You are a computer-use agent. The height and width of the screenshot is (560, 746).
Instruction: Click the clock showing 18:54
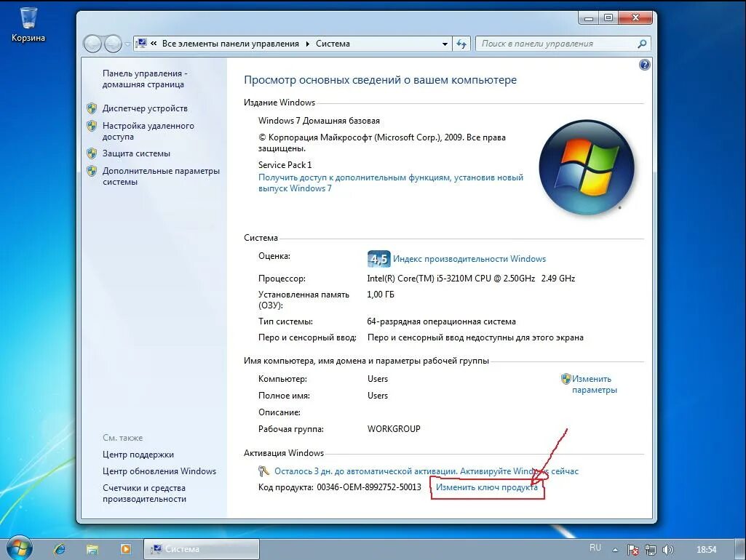[706, 550]
